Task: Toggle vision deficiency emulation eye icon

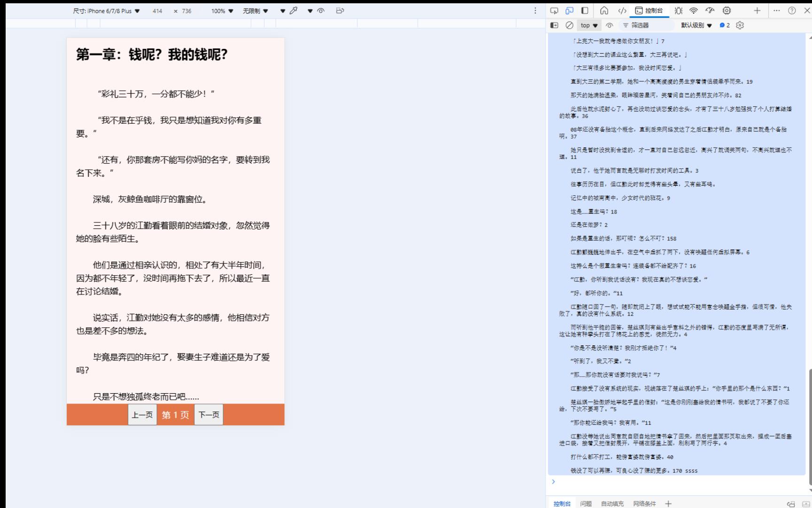Action: click(x=321, y=11)
